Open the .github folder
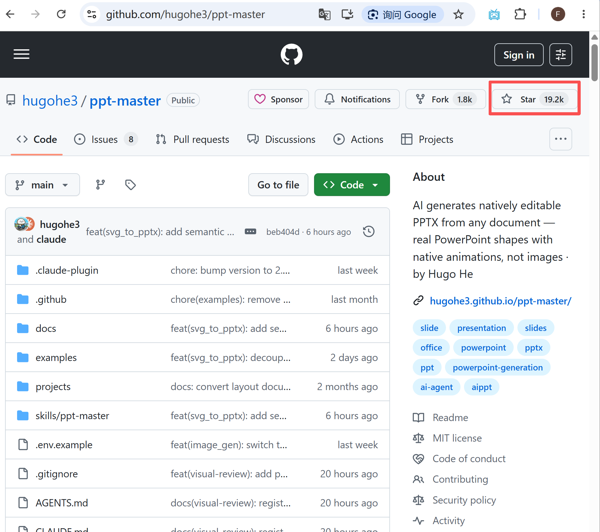 tap(51, 299)
